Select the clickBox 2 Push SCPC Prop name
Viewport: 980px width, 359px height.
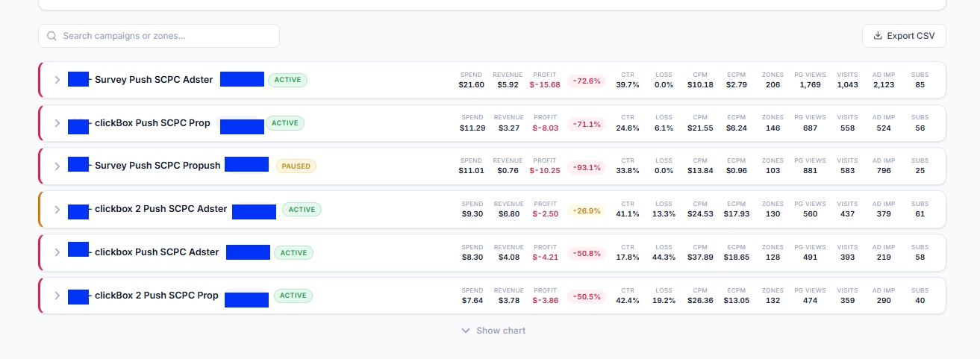pyautogui.click(x=157, y=296)
